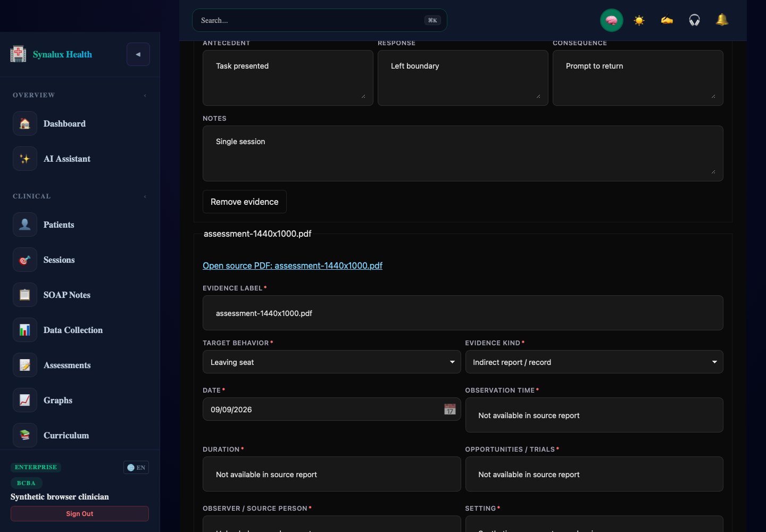Click the Evidence Label input
Viewport: 766px width, 532px height.
pyautogui.click(x=463, y=313)
